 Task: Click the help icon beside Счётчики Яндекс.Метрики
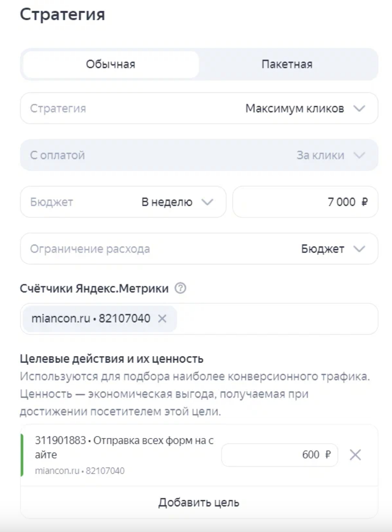pos(180,288)
